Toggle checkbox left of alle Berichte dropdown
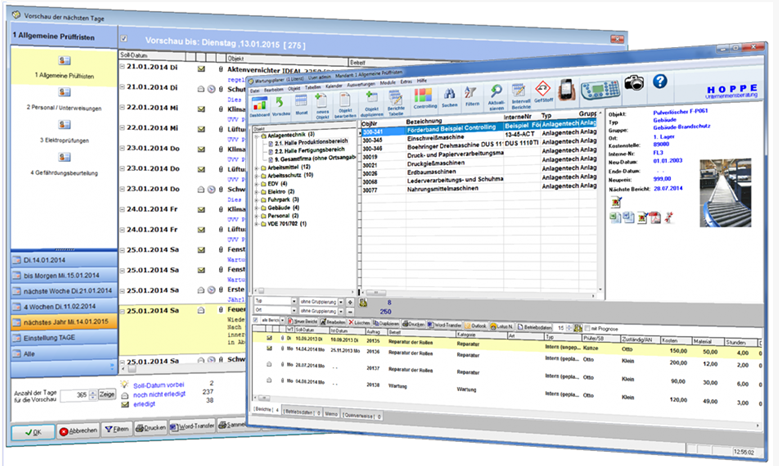The image size is (779, 466). (x=256, y=320)
